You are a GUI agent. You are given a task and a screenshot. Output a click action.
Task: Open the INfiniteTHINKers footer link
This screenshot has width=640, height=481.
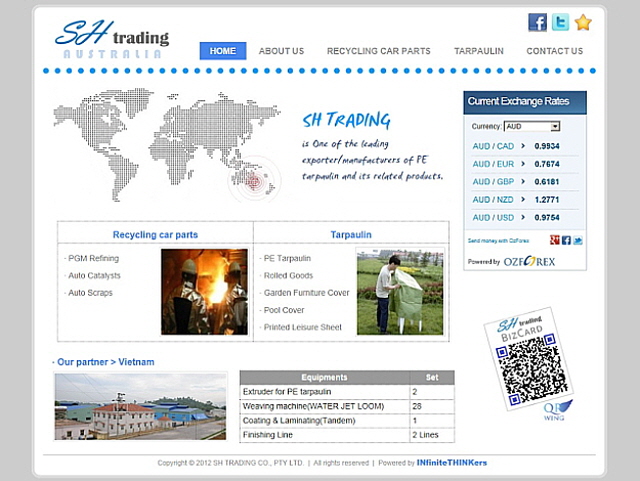coord(452,463)
